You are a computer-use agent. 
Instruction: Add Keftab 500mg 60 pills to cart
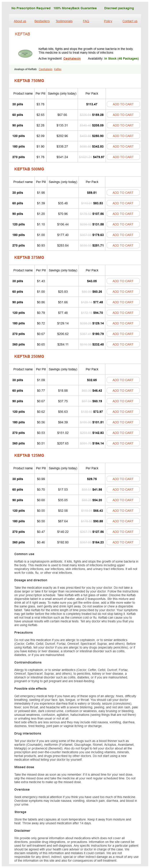tap(123, 203)
